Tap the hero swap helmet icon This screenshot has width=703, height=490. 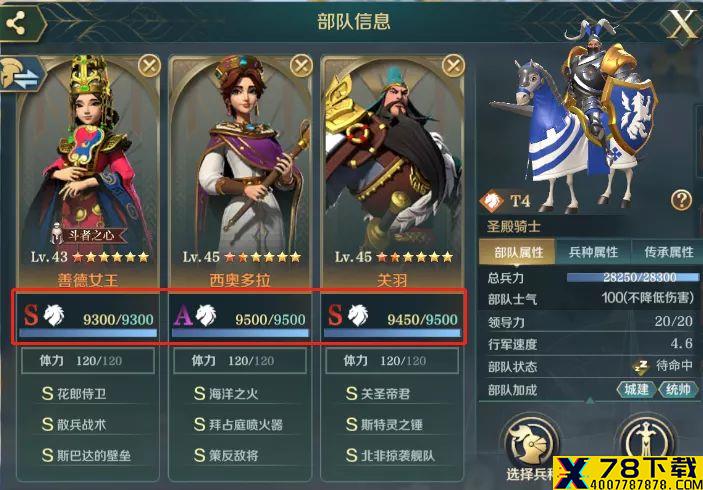click(22, 74)
